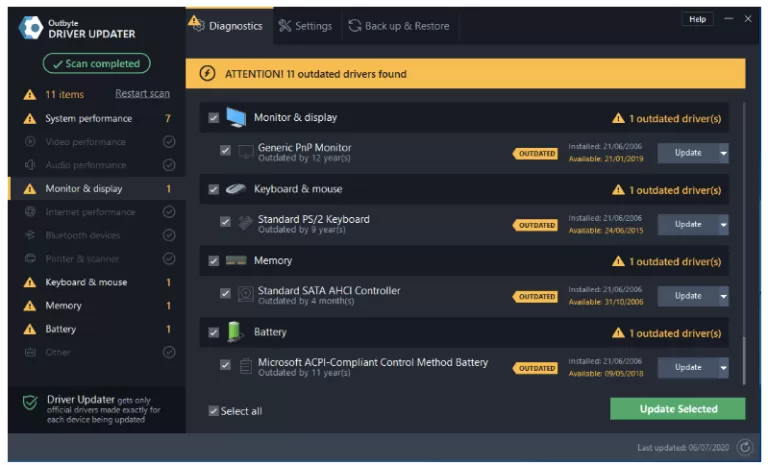Screen dimensions: 768x465
Task: Open the Settings tab
Action: pyautogui.click(x=305, y=26)
